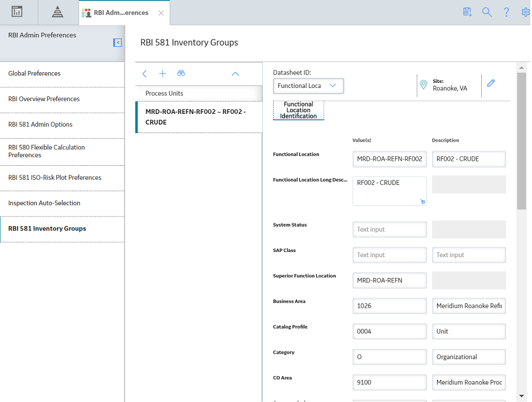Click the binoculars search icon
Screen dimensions: 532x402
coord(181,73)
